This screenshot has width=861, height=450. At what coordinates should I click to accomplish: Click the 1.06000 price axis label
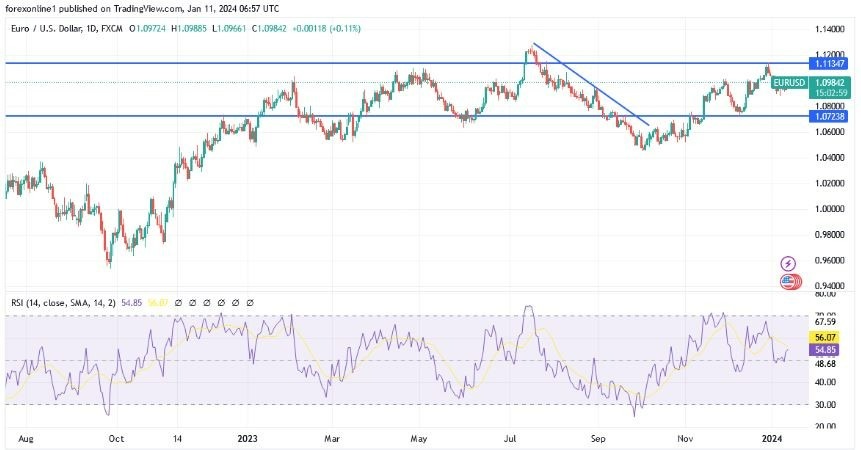point(830,132)
